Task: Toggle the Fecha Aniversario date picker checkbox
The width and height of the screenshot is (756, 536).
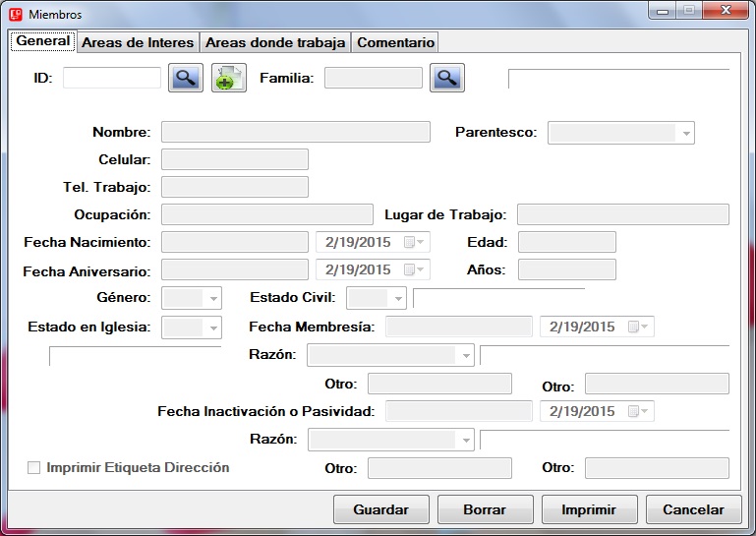Action: point(409,269)
